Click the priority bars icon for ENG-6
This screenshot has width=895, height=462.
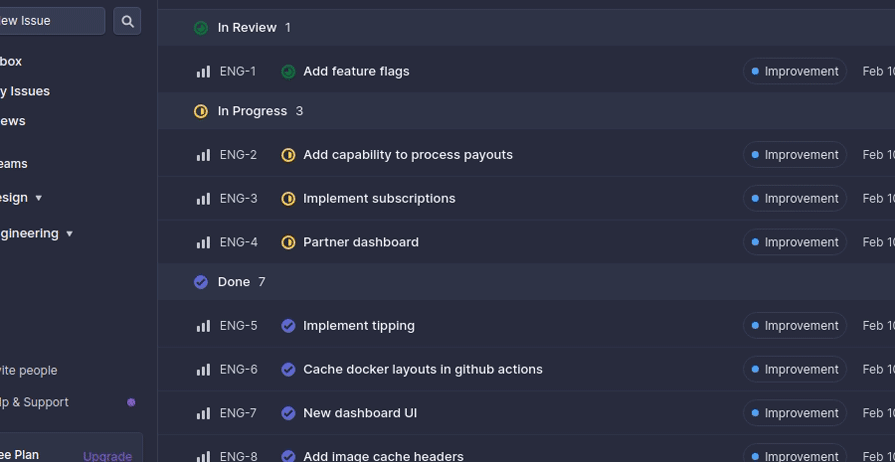click(203, 370)
